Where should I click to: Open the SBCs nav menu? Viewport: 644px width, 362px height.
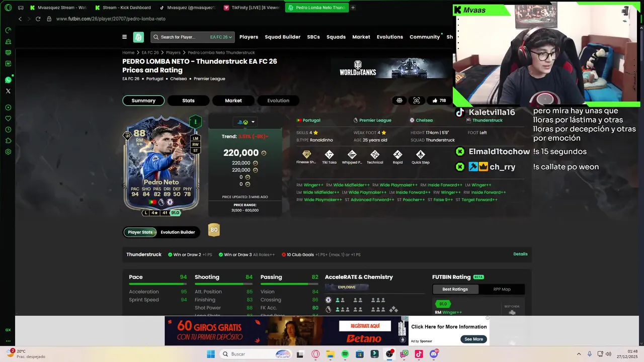(313, 37)
